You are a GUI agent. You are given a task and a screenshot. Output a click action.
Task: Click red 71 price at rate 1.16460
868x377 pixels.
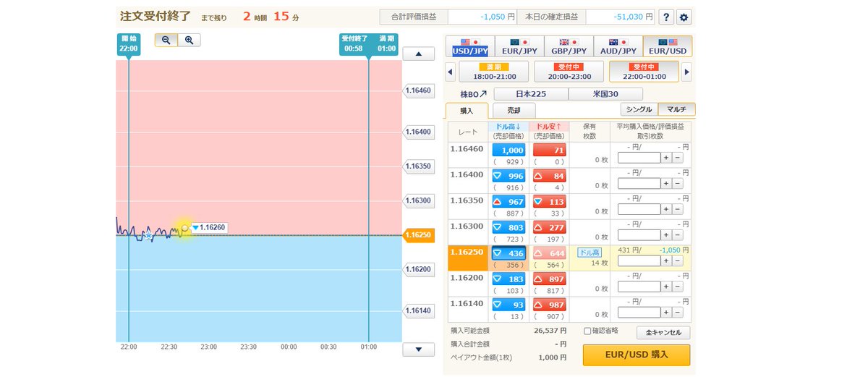(x=550, y=150)
